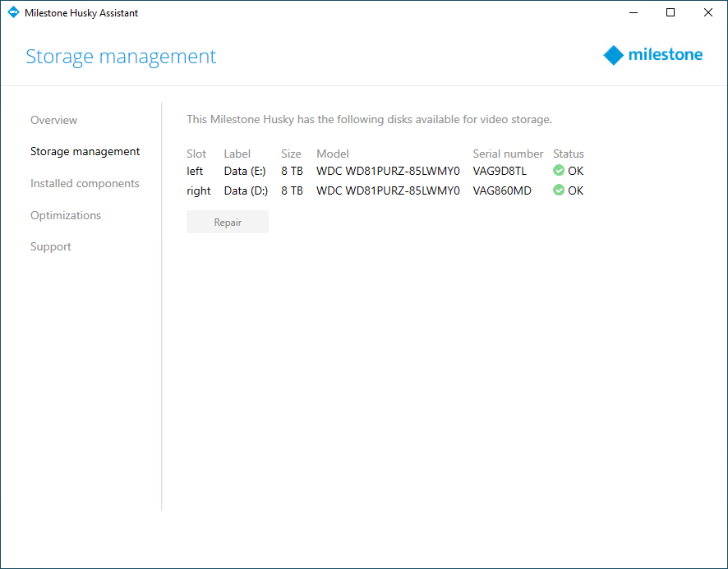Click the green OK status icon for left slot

pos(559,170)
